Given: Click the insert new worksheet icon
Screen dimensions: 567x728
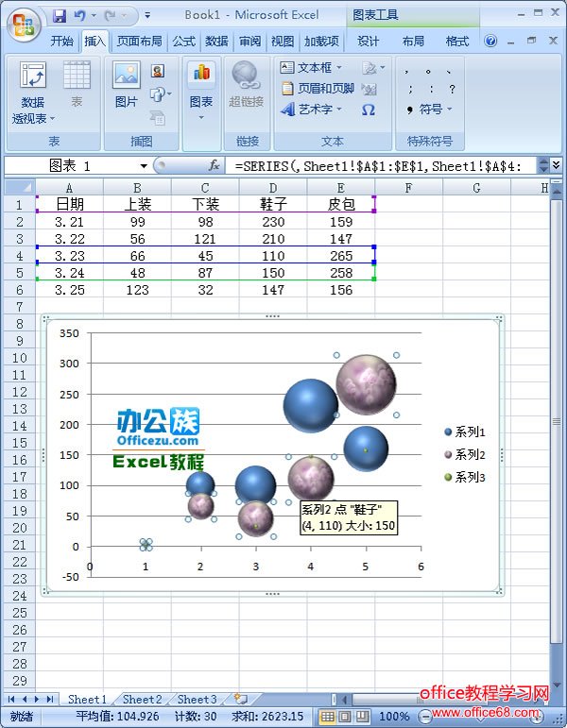Looking at the screenshot, I should point(240,700).
